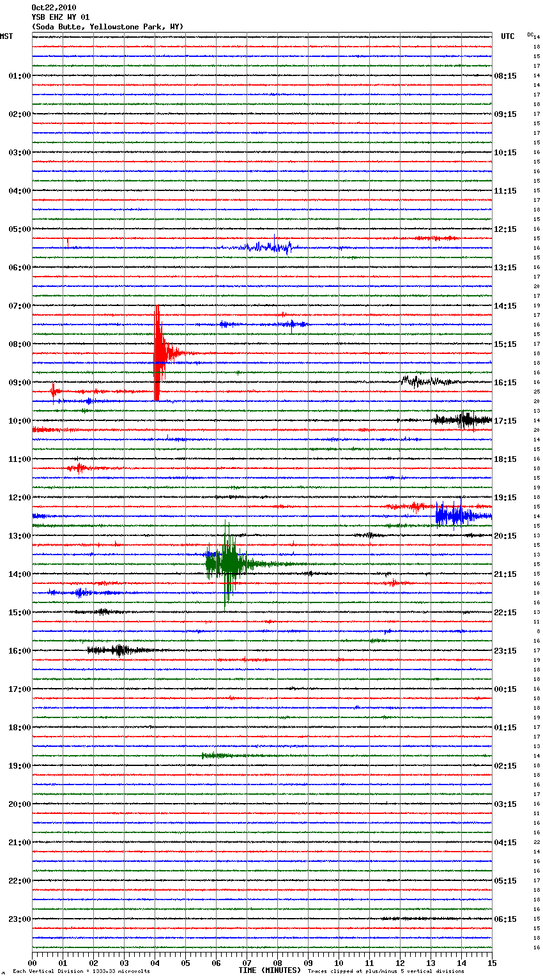Viewport: 543px width, 980px height.
Task: Select minute 12 on the bottom axis
Action: coord(400,963)
